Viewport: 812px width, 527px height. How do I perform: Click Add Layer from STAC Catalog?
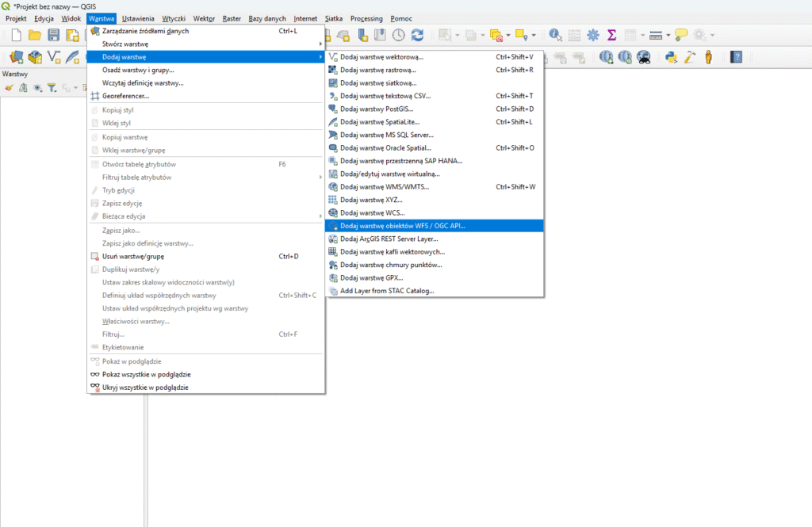point(387,291)
